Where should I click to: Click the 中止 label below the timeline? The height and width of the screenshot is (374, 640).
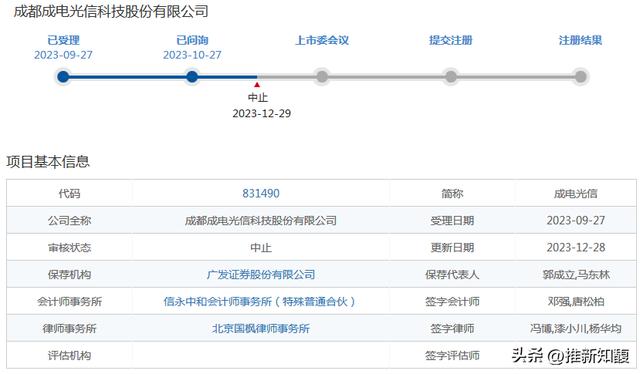click(x=258, y=98)
